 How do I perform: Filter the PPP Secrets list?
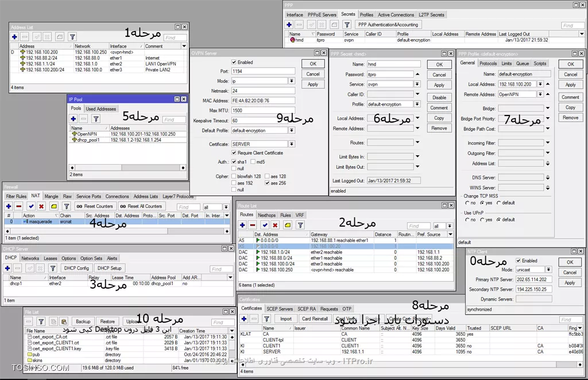[347, 24]
